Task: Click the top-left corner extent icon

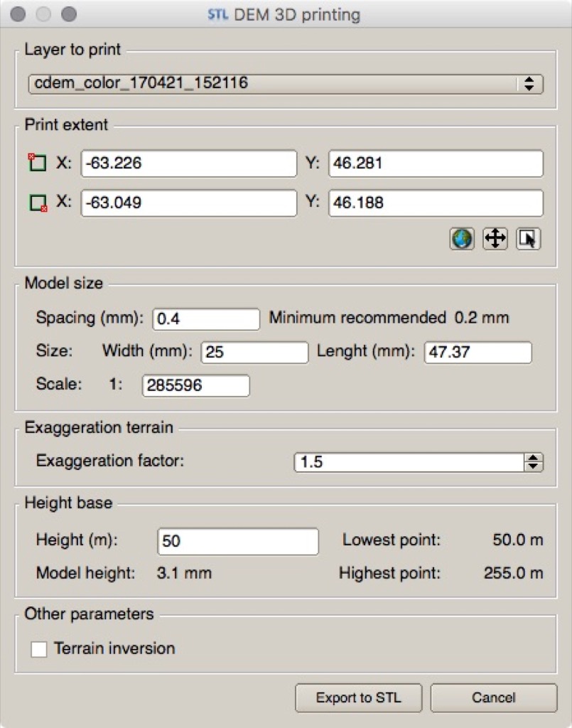Action: (37, 163)
